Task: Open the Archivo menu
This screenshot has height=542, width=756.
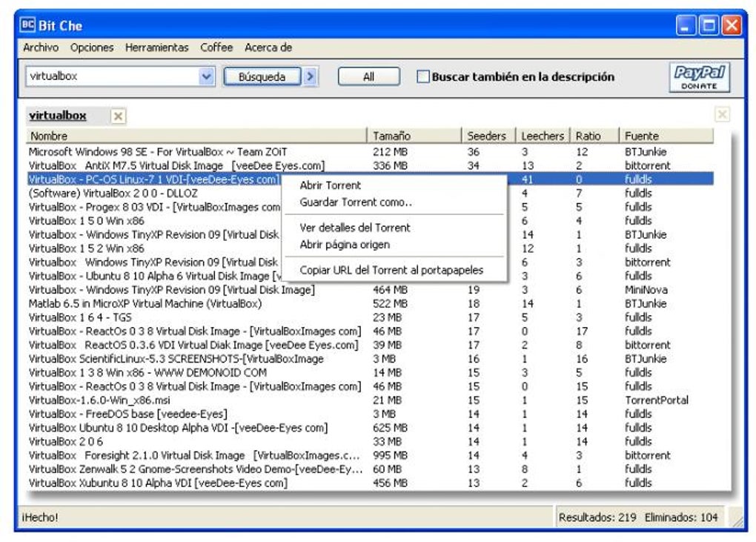Action: (41, 47)
